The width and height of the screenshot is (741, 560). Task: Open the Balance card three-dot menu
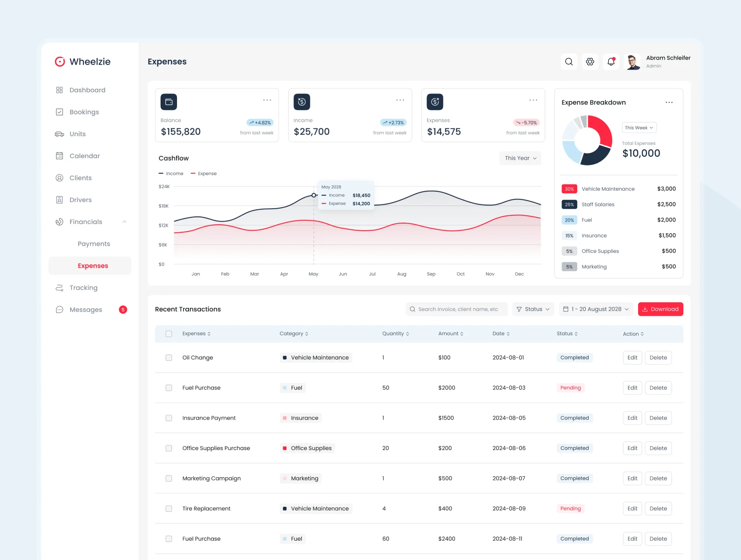(x=267, y=100)
